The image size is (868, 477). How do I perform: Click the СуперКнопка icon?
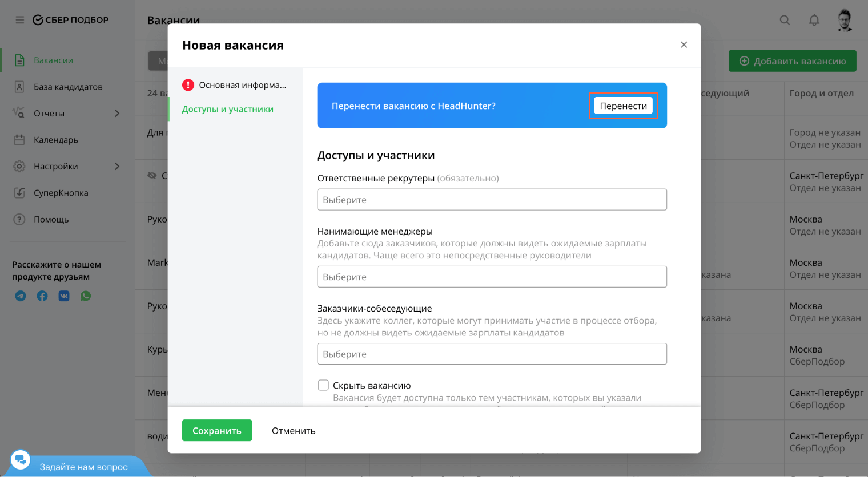tap(19, 193)
